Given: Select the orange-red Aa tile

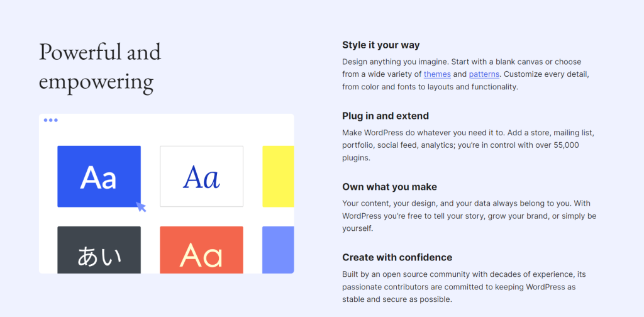Looking at the screenshot, I should click(201, 250).
